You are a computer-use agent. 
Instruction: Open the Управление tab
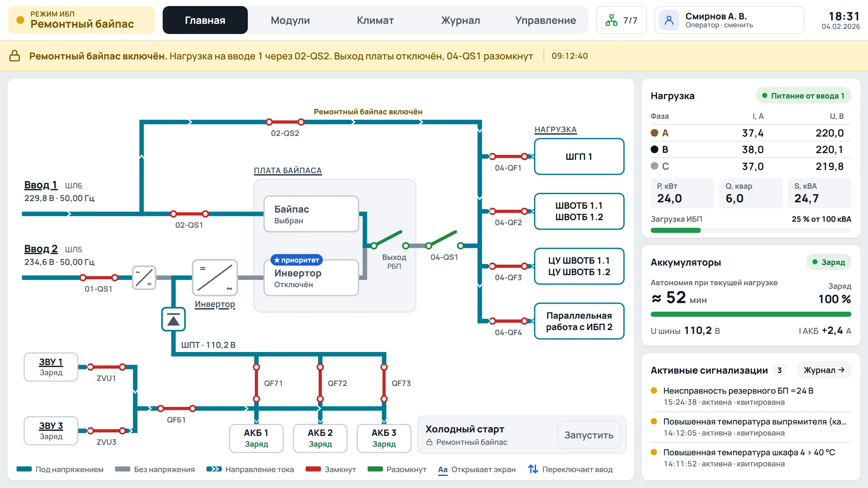[x=546, y=20]
